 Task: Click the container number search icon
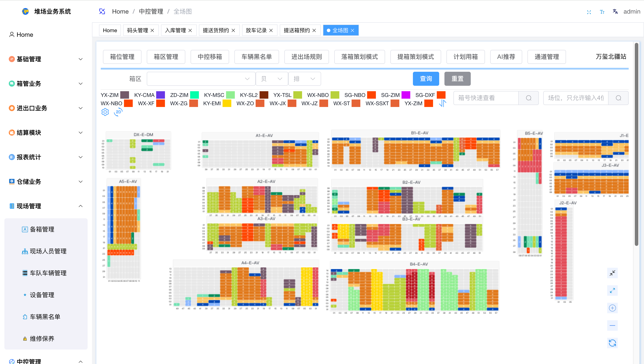tap(528, 98)
